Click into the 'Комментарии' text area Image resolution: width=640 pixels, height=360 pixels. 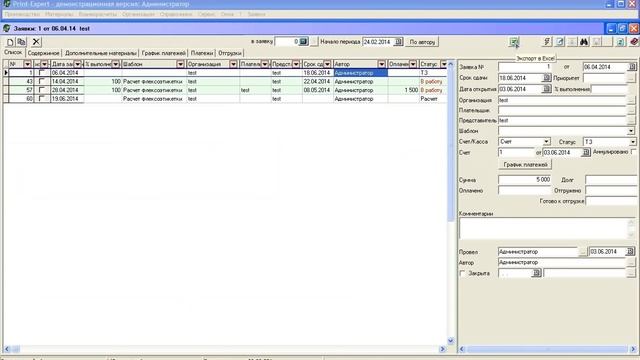pyautogui.click(x=544, y=229)
